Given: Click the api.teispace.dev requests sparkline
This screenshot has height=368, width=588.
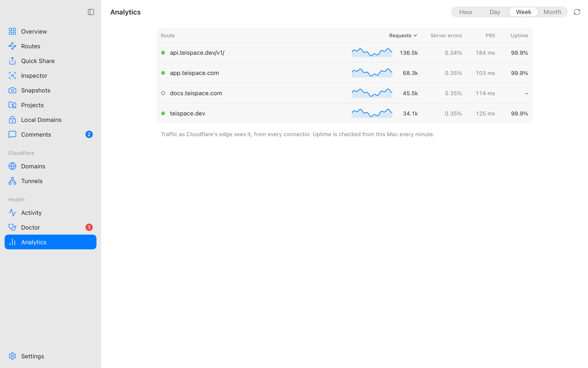Looking at the screenshot, I should tap(372, 53).
